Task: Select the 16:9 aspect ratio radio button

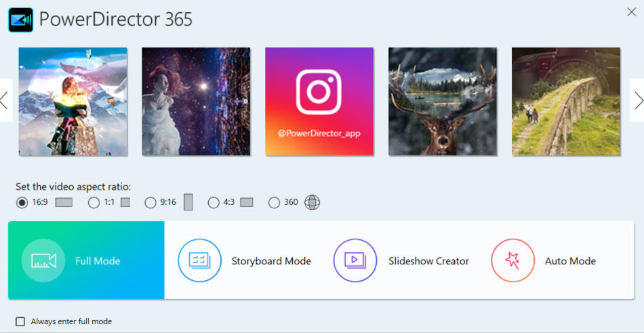Action: point(22,202)
